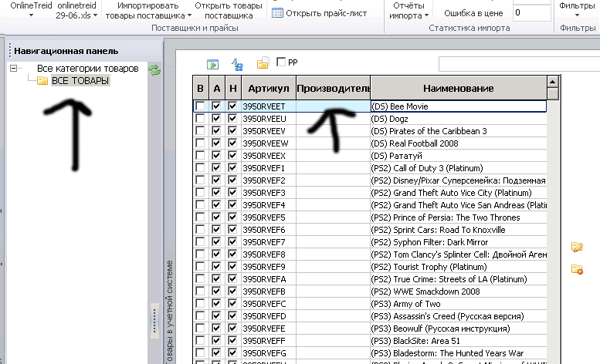The image size is (600, 364).
Task: Select (PS2) Grand Theft Auto Vice City
Action: (459, 193)
